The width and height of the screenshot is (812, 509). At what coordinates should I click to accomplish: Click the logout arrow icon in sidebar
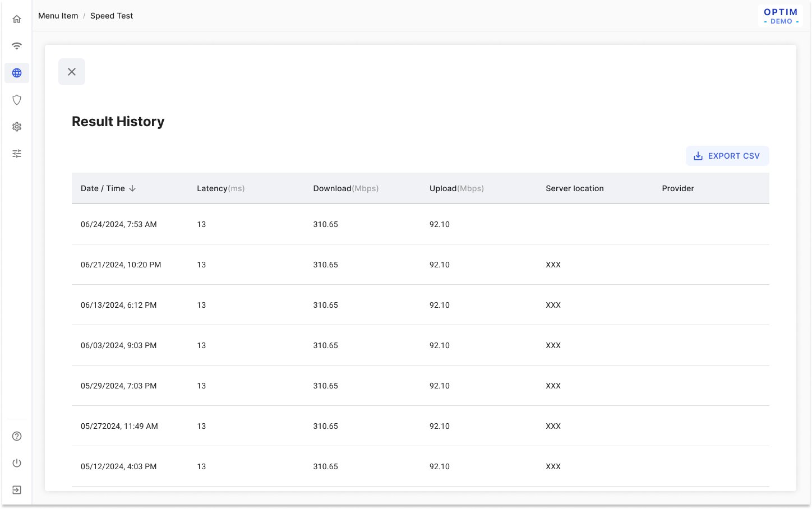click(x=17, y=490)
